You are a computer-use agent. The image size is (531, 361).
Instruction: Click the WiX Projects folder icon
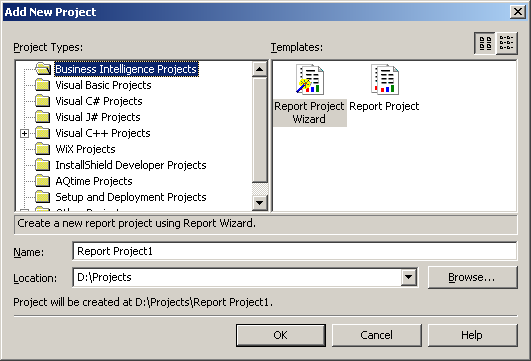tap(43, 149)
